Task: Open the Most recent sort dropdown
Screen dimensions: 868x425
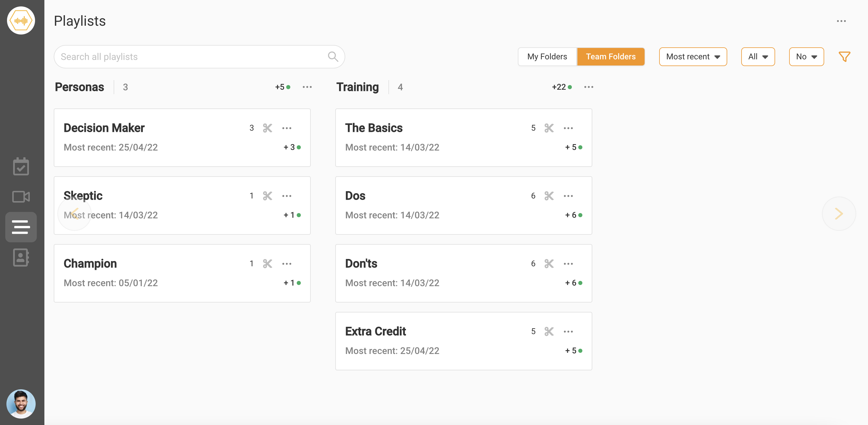Action: click(x=692, y=57)
